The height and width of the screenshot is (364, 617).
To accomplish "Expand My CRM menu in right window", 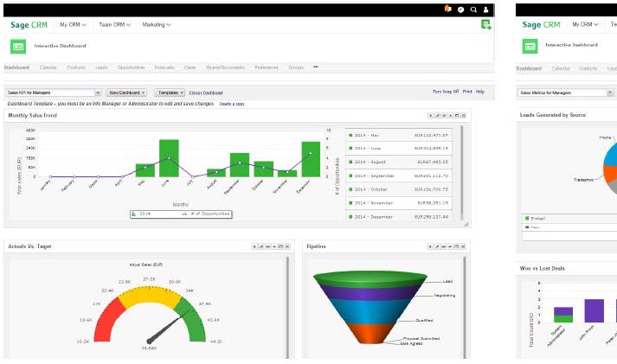I will pyautogui.click(x=585, y=24).
